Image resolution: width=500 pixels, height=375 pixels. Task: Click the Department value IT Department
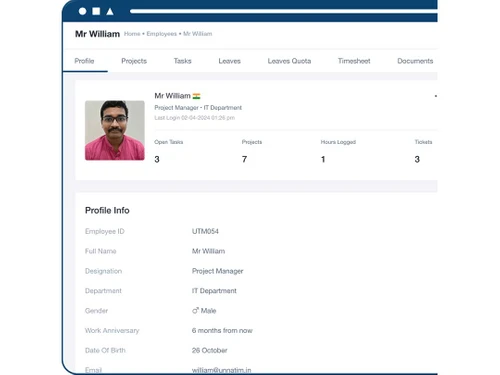pos(214,291)
